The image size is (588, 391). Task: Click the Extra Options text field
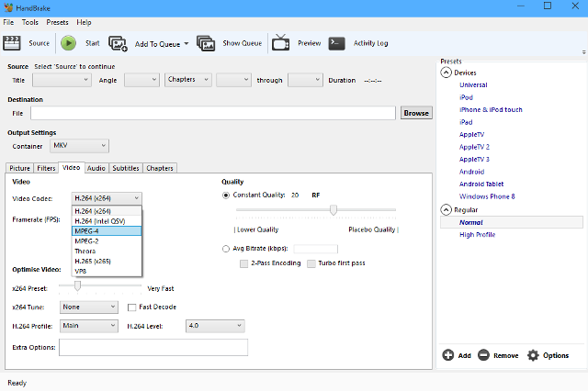pos(153,347)
